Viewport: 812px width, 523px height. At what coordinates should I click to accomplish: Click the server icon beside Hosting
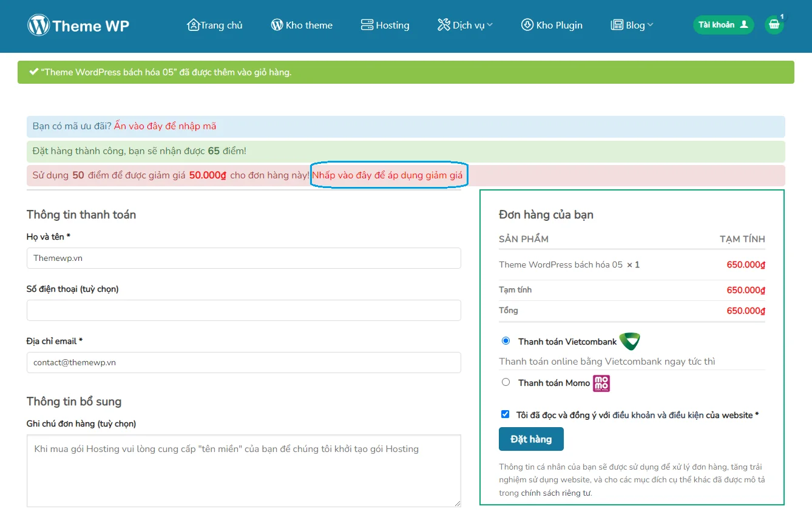click(x=367, y=25)
